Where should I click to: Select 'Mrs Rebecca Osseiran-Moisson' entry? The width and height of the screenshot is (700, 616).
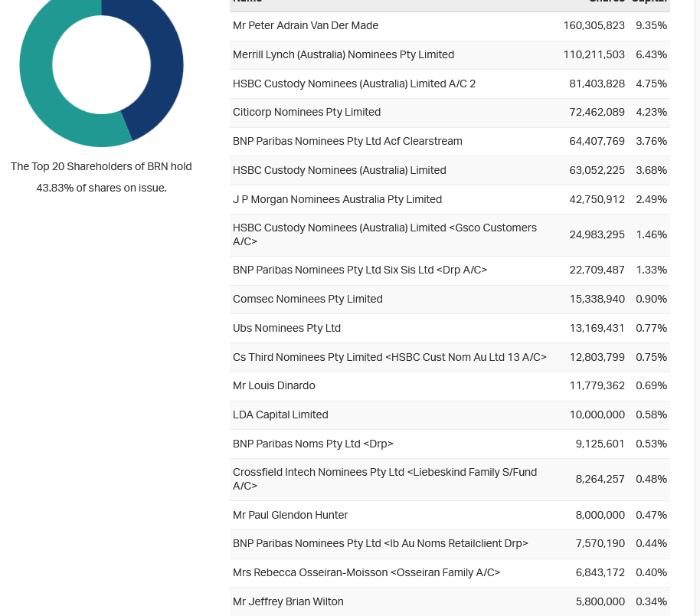367,572
